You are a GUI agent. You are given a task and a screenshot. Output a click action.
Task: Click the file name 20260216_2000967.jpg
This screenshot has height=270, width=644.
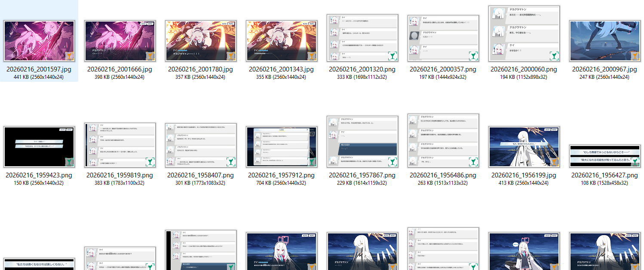[605, 69]
